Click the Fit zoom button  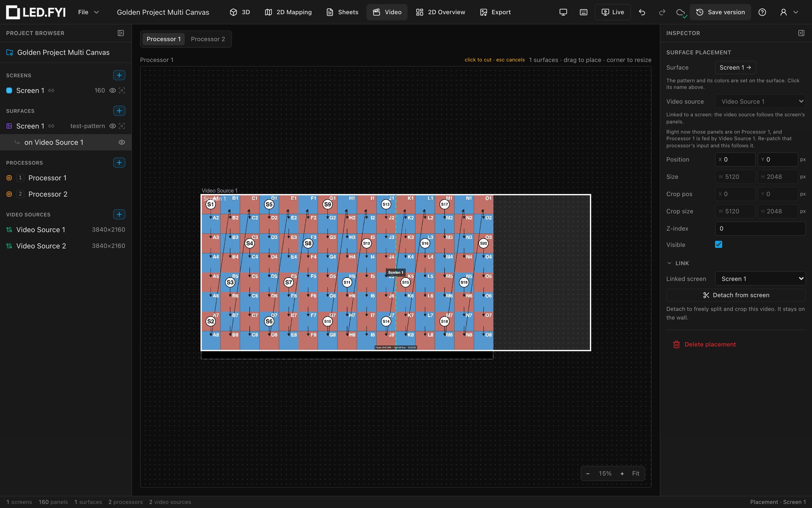click(x=635, y=473)
